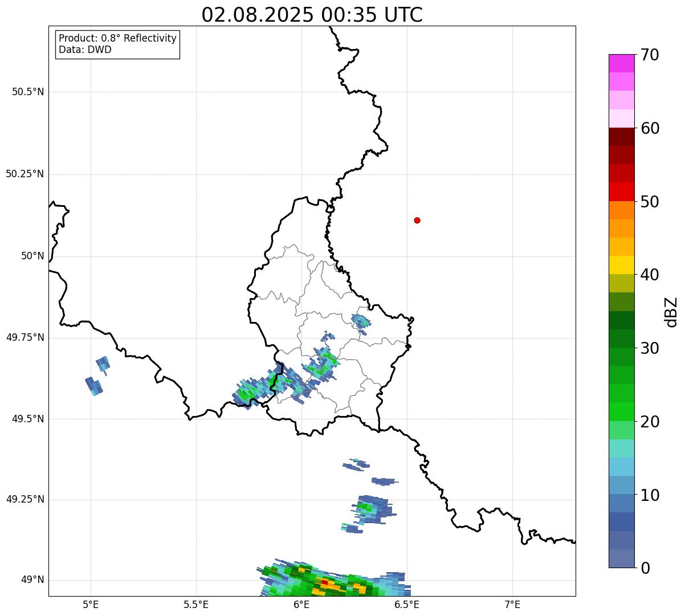Click the 0 tick label on colorbar
Viewport: 685px width, 616px height.
tap(645, 568)
